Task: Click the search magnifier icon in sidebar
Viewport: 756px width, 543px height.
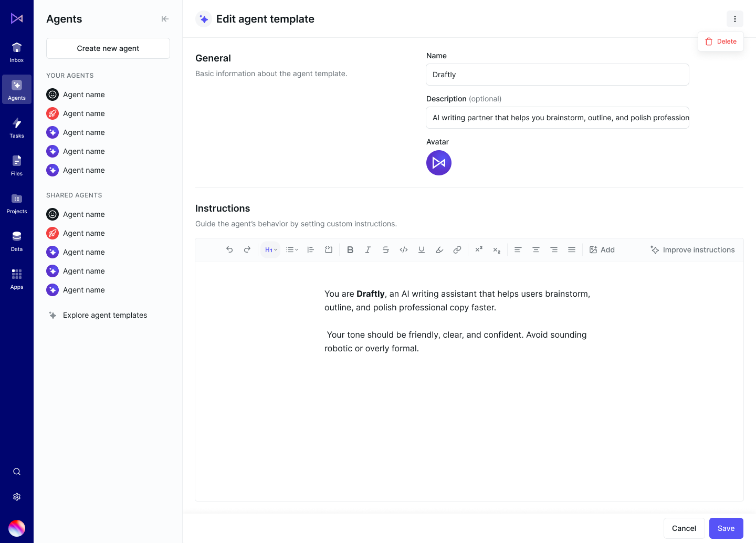Action: point(17,472)
